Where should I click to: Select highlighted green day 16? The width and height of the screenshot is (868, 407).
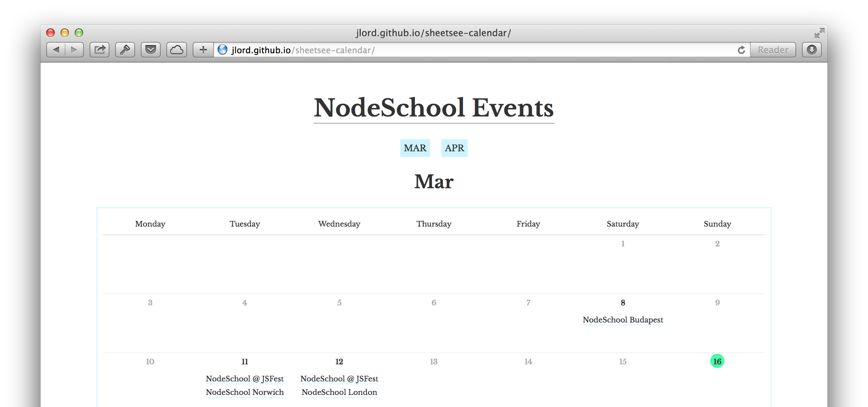point(717,361)
